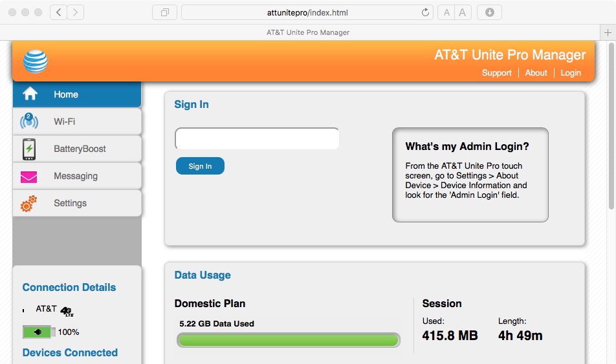Click the pink Messaging envelope icon
616x364 pixels.
tap(29, 177)
